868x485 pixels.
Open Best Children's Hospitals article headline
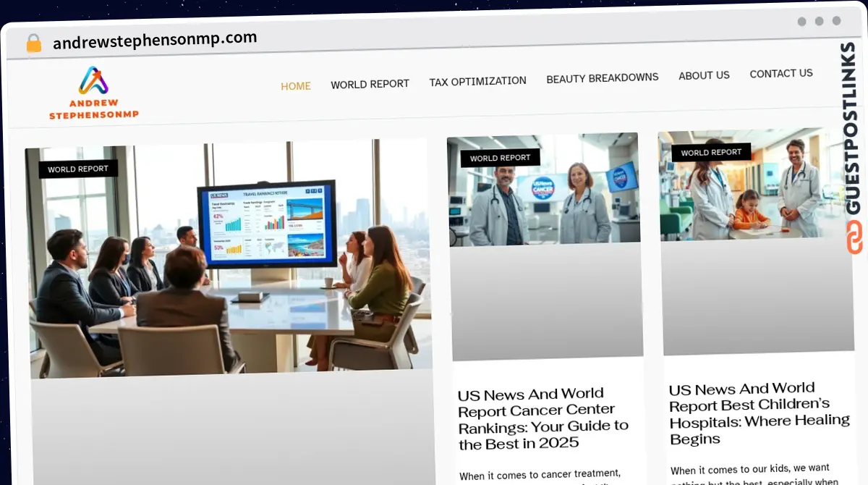pos(759,413)
